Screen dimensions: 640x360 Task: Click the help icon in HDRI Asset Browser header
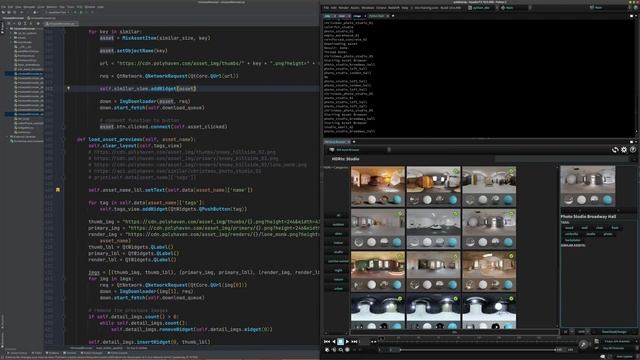[633, 150]
